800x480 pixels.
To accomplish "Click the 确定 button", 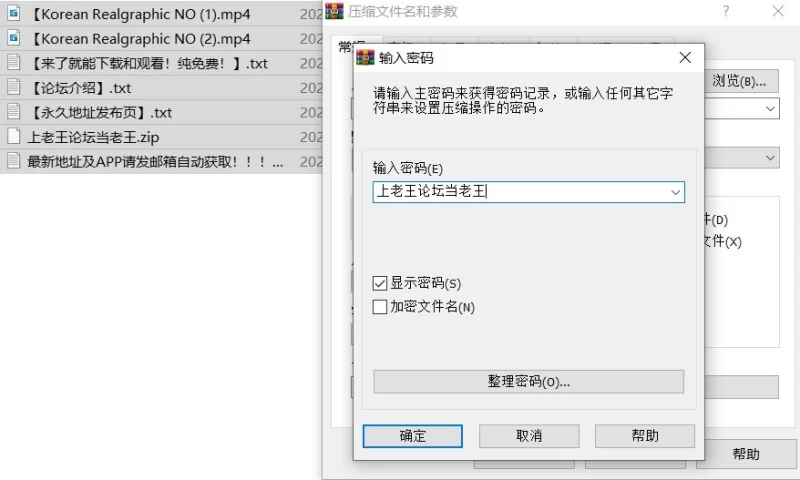I will (x=413, y=436).
